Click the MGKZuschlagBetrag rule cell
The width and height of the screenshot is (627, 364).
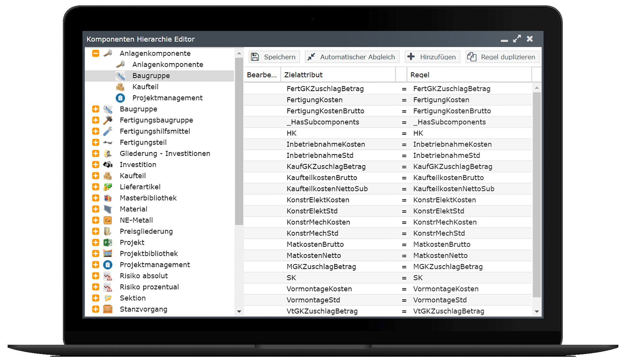pos(448,267)
